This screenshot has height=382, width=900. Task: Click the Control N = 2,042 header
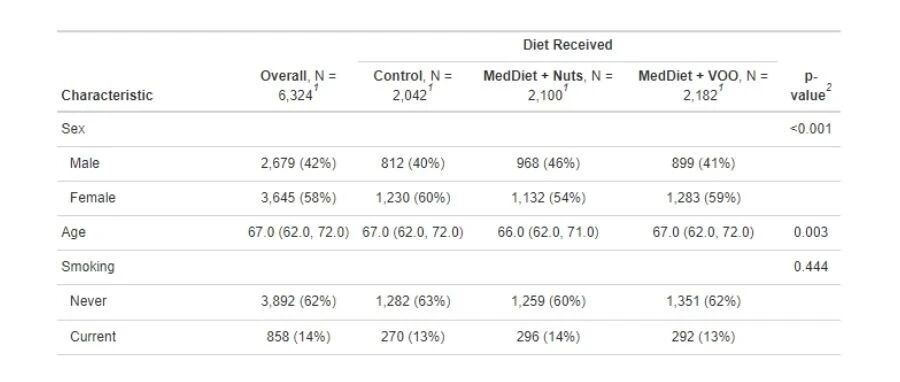tap(413, 85)
